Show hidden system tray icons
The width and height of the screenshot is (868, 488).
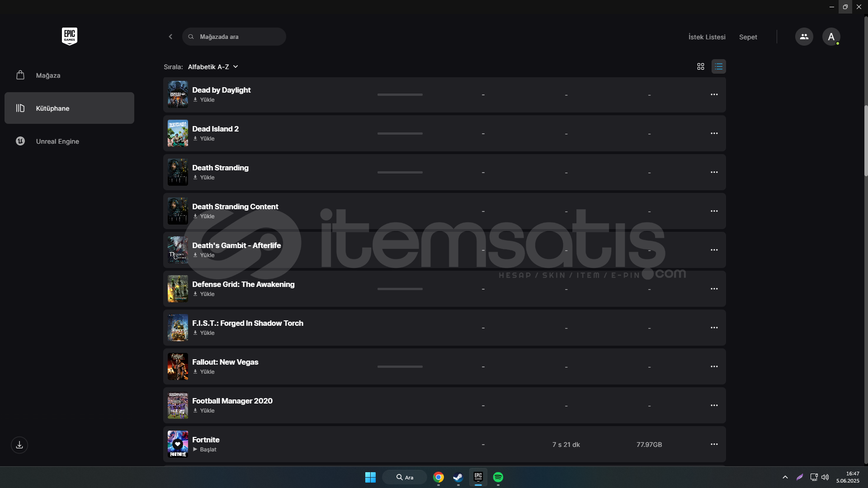pyautogui.click(x=785, y=477)
